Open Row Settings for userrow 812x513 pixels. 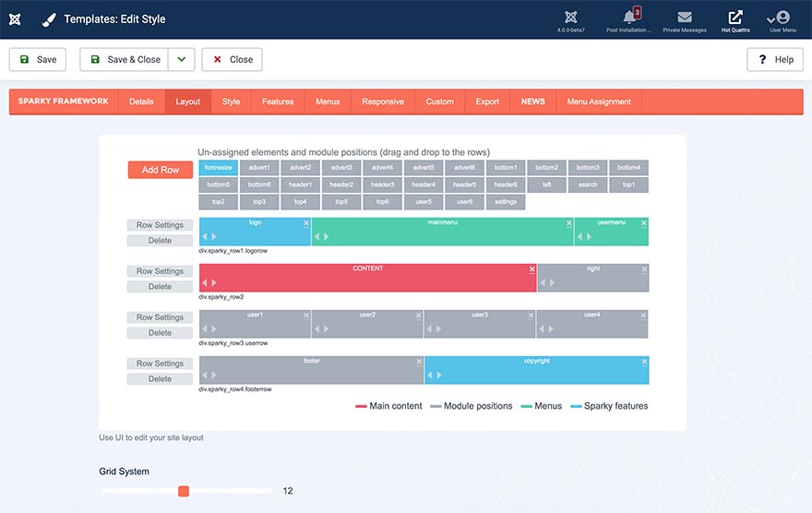160,317
